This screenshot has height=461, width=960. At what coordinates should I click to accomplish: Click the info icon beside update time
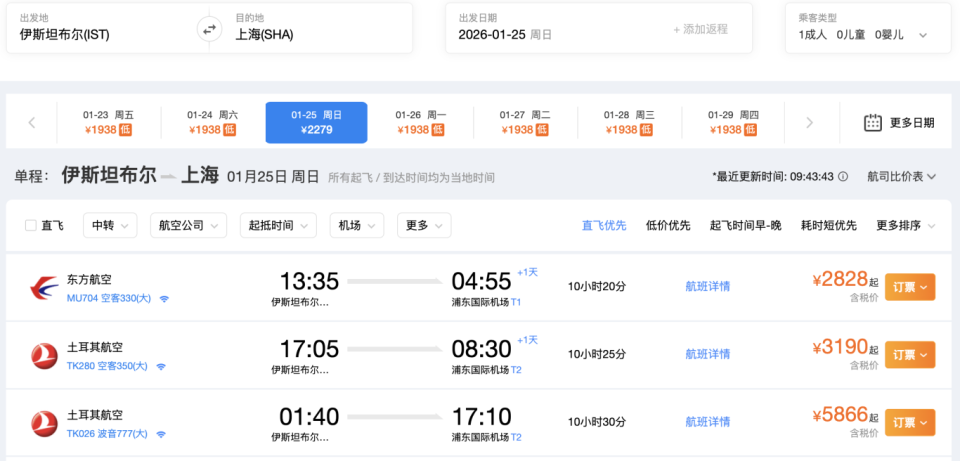[843, 177]
